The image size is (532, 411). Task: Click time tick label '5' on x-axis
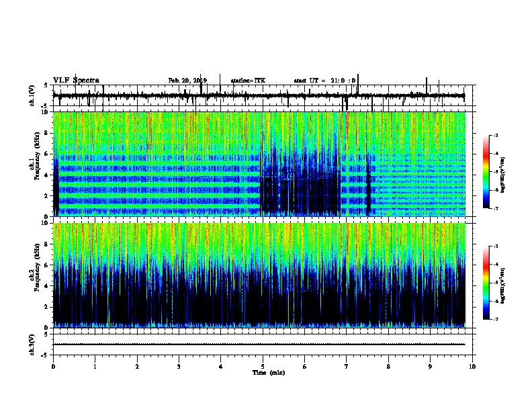(262, 367)
